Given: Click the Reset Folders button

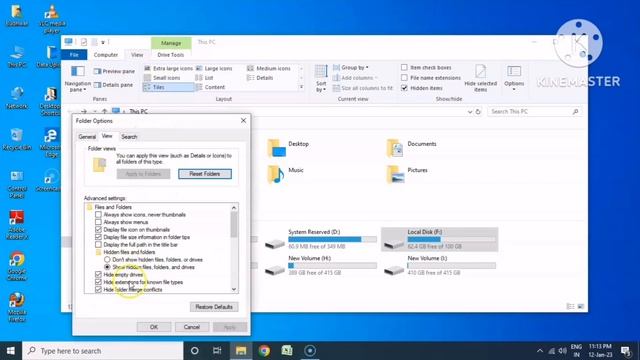Looking at the screenshot, I should click(205, 174).
